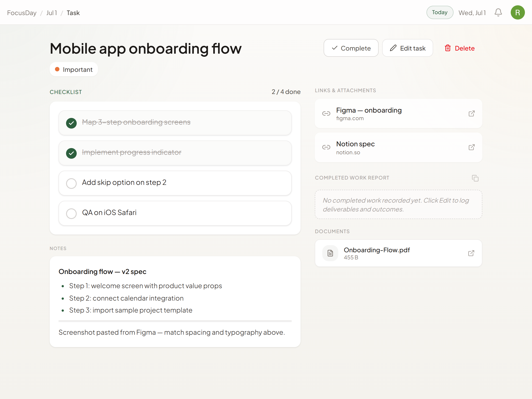
Task: Click the chain link icon beside Notion spec
Action: (326, 147)
